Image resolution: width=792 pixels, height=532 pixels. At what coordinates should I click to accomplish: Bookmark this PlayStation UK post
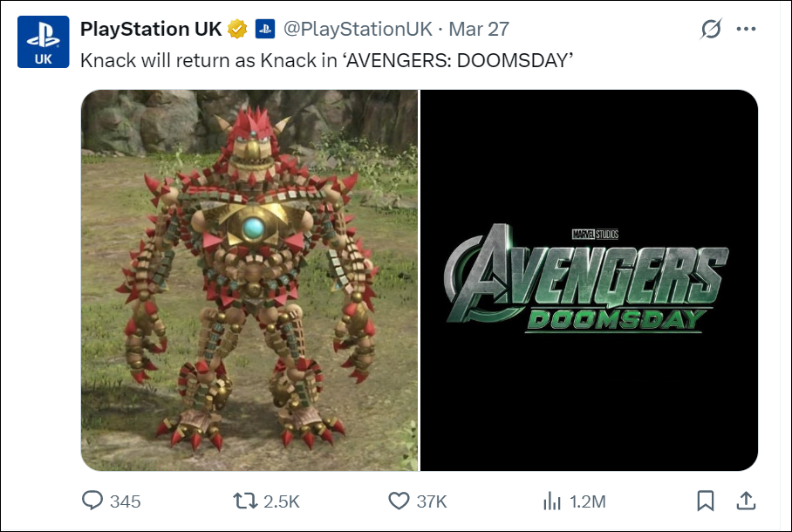click(706, 501)
